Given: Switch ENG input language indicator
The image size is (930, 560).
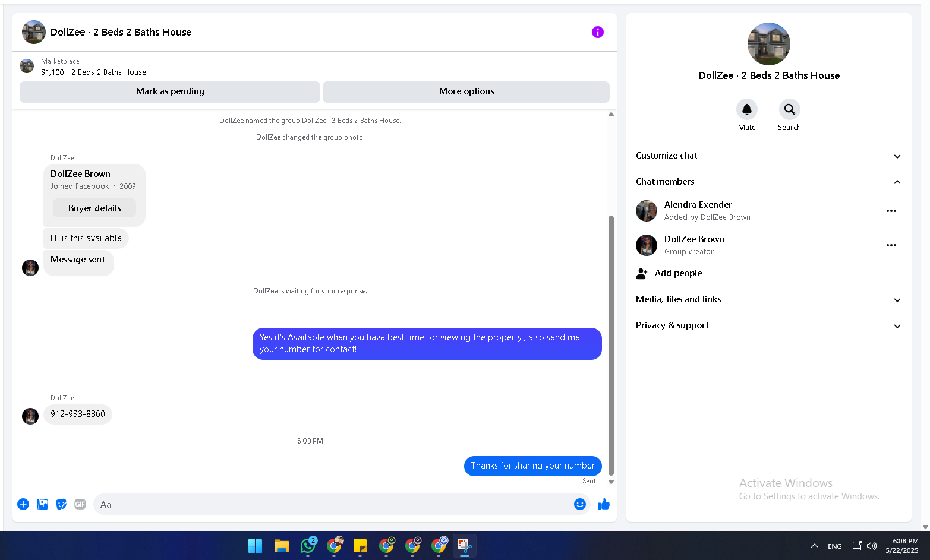Looking at the screenshot, I should (x=835, y=546).
